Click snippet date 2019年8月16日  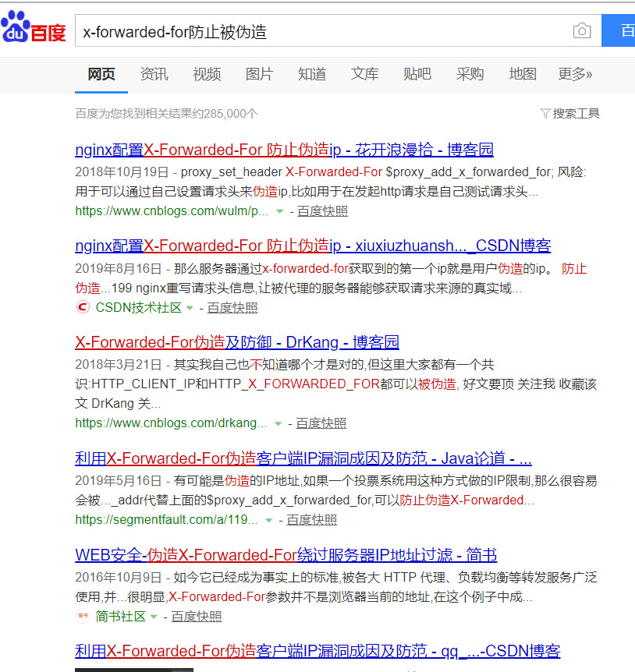tap(119, 269)
